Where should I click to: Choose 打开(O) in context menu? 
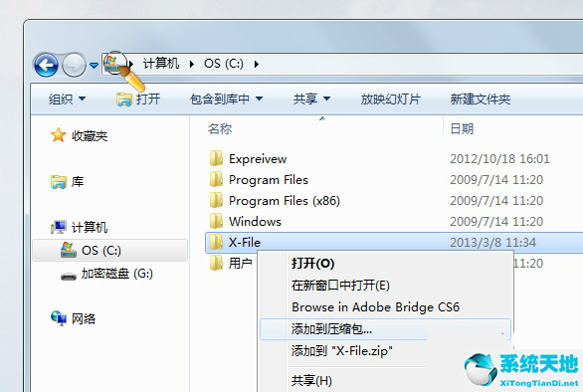(385, 264)
